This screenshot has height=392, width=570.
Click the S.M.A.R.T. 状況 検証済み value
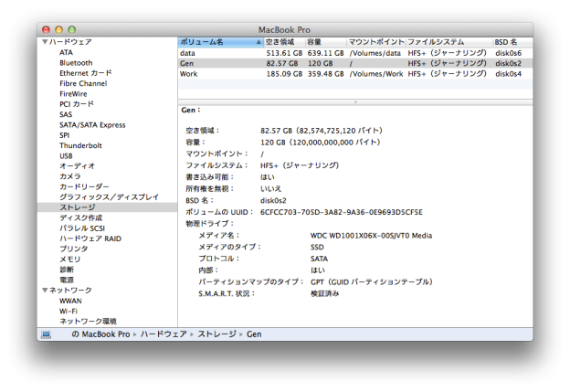(324, 293)
